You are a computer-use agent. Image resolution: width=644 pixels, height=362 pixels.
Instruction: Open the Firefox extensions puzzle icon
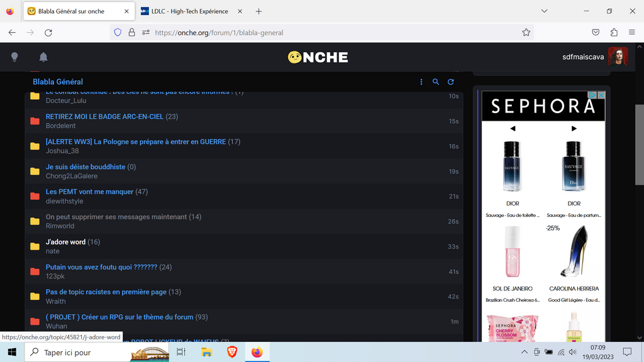point(614,33)
